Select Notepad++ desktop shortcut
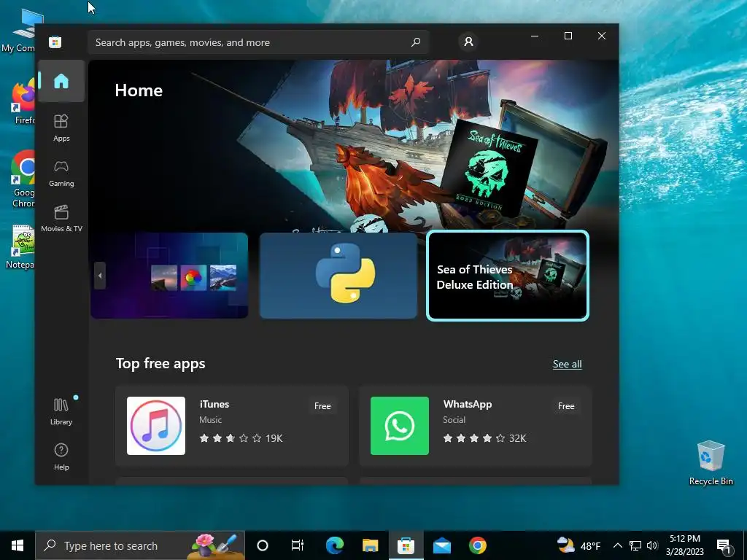This screenshot has width=747, height=560. pos(21,246)
